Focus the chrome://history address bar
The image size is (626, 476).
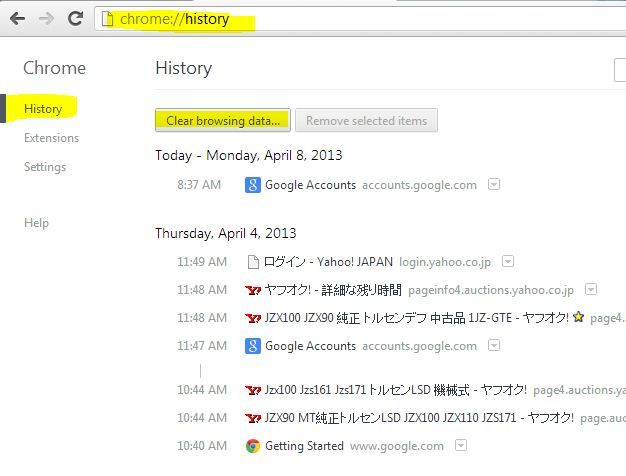(x=350, y=18)
